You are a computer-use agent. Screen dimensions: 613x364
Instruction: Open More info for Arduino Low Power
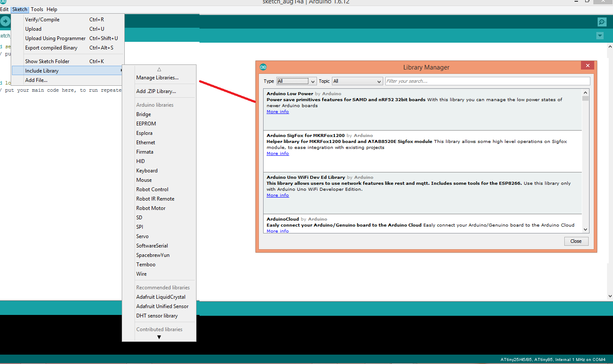[x=278, y=112]
